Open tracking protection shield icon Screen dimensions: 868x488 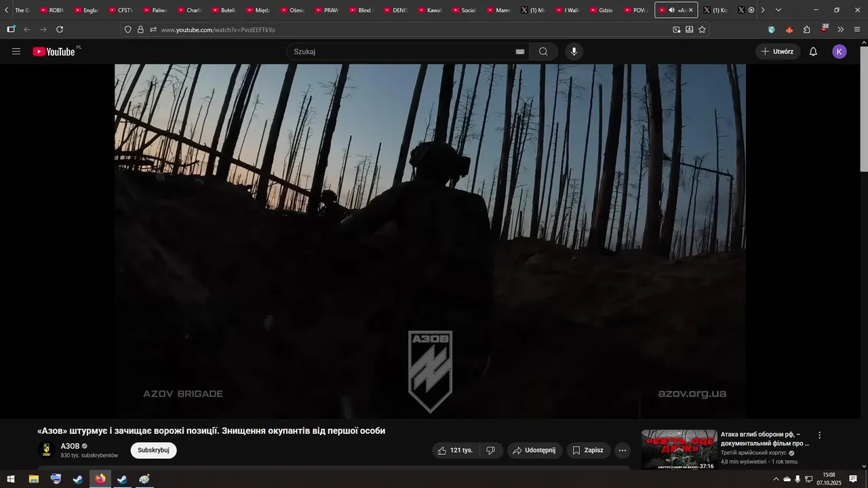tap(128, 30)
